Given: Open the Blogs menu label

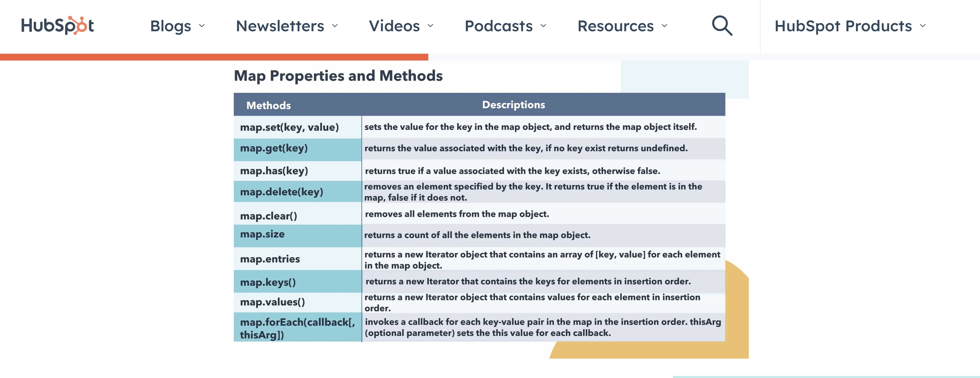Looking at the screenshot, I should click(170, 26).
